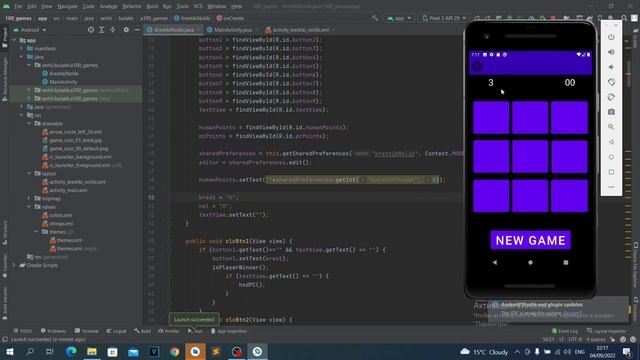Open the VCS menu
This screenshot has width=640, height=360.
point(198,6)
